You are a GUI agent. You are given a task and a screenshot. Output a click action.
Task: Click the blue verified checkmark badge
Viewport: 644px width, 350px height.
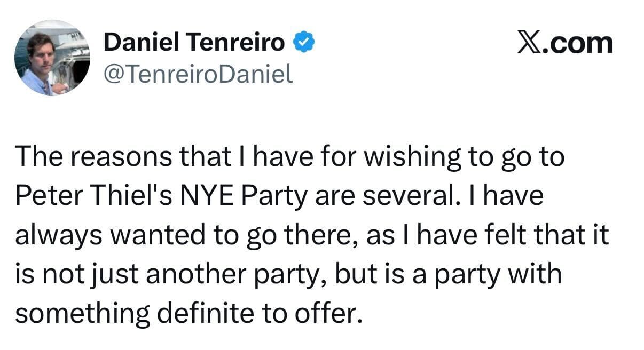pyautogui.click(x=303, y=43)
